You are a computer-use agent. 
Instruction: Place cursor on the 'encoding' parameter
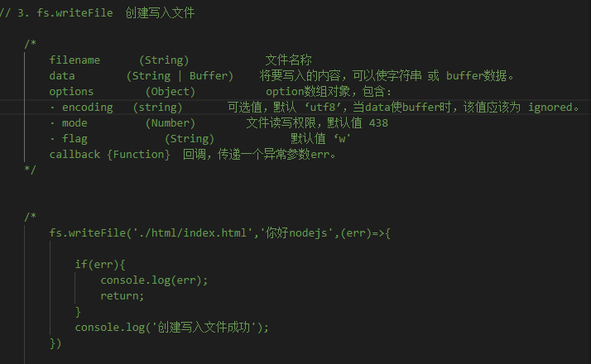[x=87, y=108]
